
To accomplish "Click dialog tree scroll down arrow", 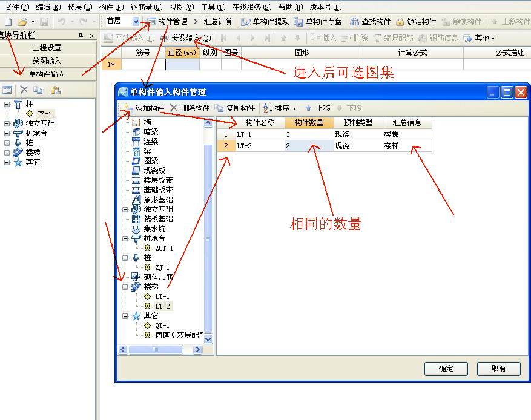I will coord(208,339).
